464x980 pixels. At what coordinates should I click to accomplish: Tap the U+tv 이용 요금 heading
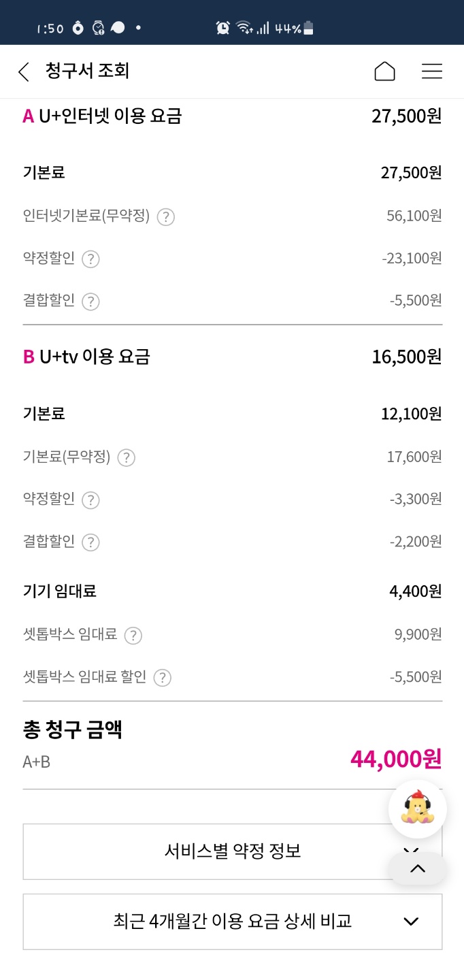[95, 357]
